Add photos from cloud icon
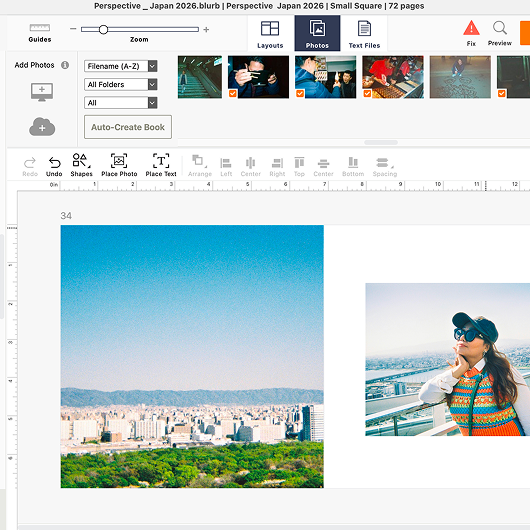Viewport: 530px width, 530px height. pyautogui.click(x=42, y=127)
